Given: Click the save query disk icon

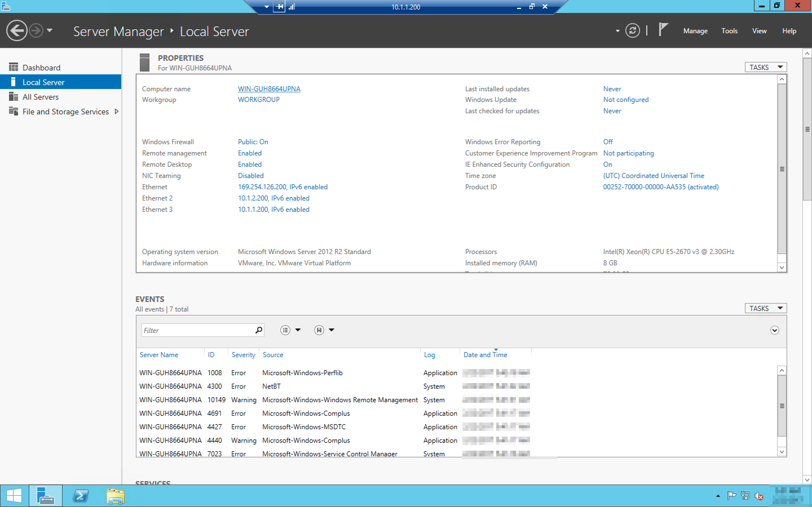Looking at the screenshot, I should coord(319,330).
